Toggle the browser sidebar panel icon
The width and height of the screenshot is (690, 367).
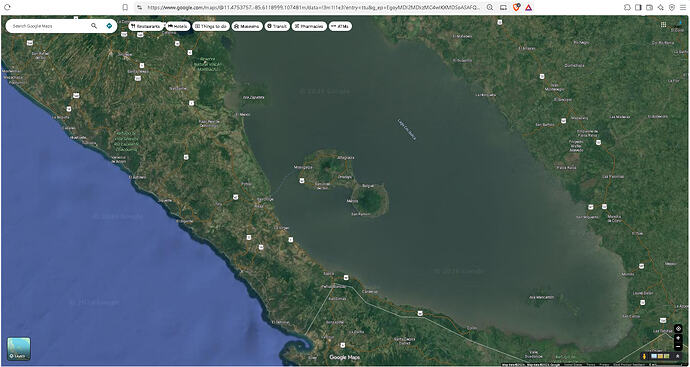pyautogui.click(x=638, y=7)
